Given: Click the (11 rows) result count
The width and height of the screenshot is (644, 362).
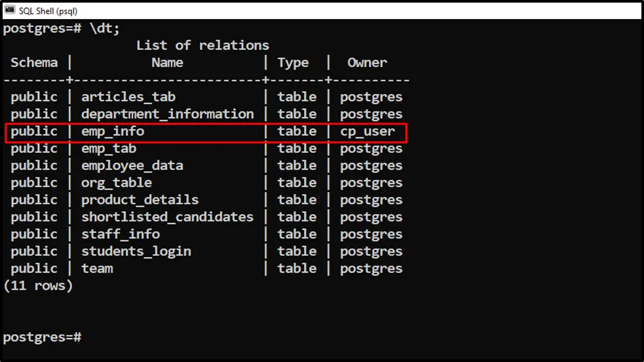Looking at the screenshot, I should coord(38,286).
